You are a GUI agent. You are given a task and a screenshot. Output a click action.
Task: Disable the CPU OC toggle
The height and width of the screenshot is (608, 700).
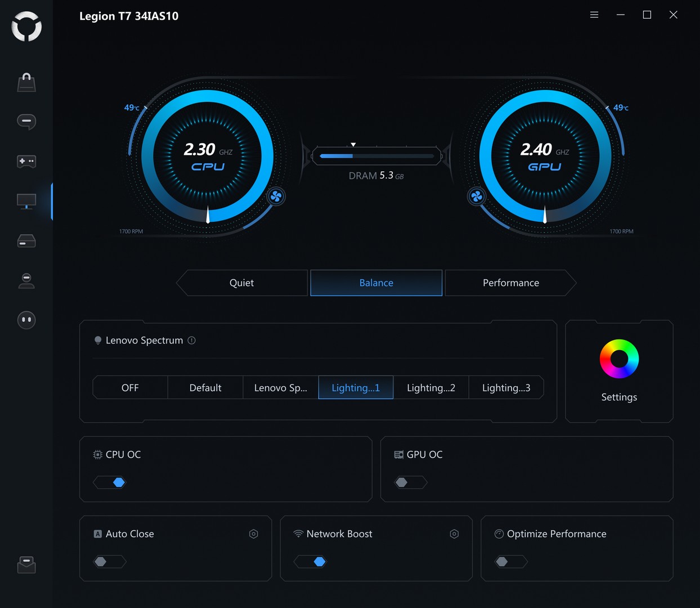(x=110, y=482)
